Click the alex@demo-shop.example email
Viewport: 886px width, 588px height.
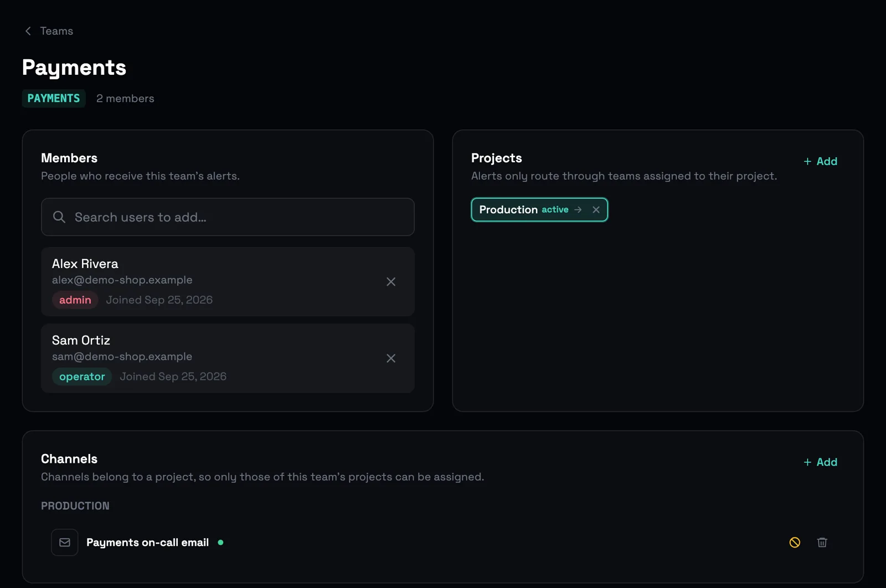tap(122, 280)
